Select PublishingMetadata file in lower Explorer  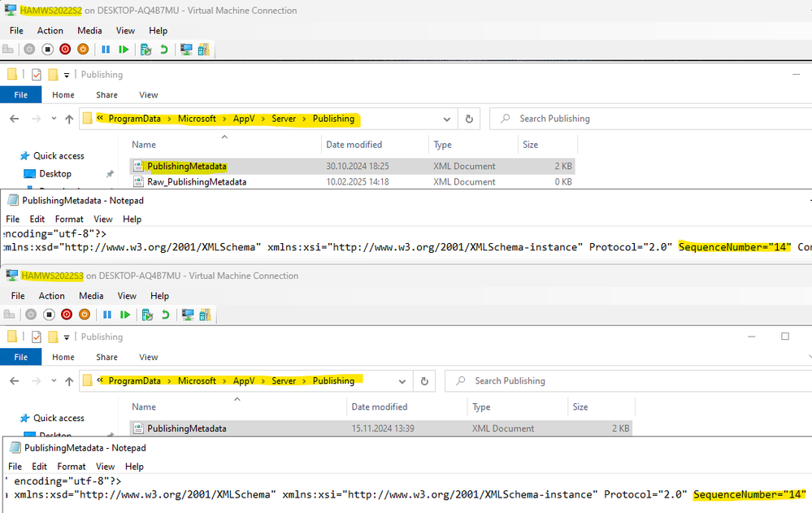pyautogui.click(x=187, y=428)
